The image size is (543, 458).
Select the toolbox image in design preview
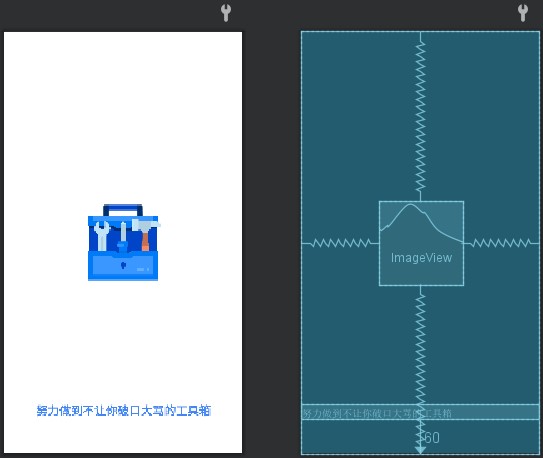click(x=124, y=242)
